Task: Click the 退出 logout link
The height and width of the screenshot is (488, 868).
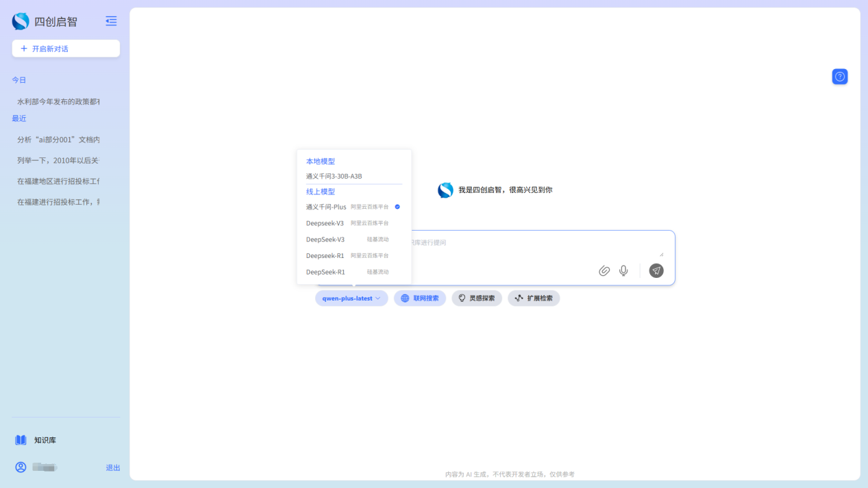Action: click(113, 468)
